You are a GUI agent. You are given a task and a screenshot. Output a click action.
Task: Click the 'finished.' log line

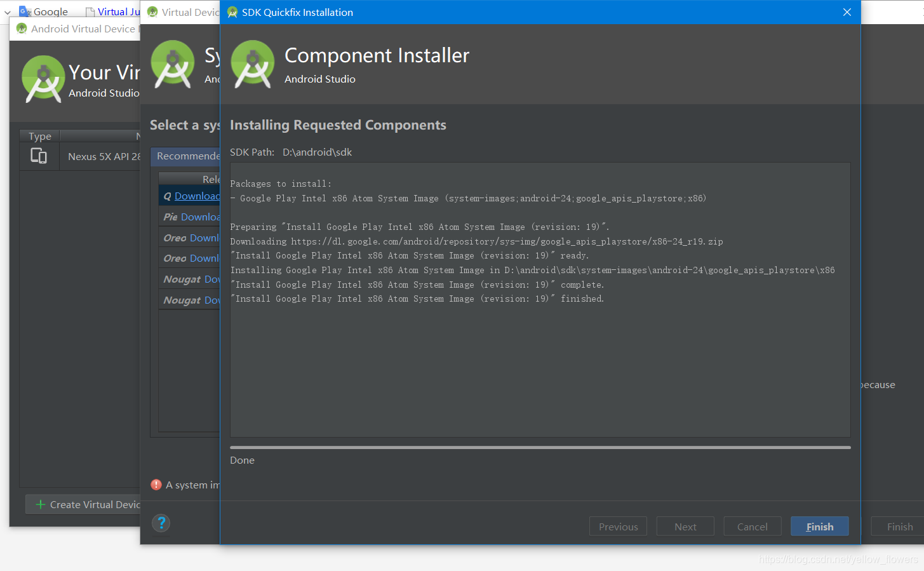(417, 299)
